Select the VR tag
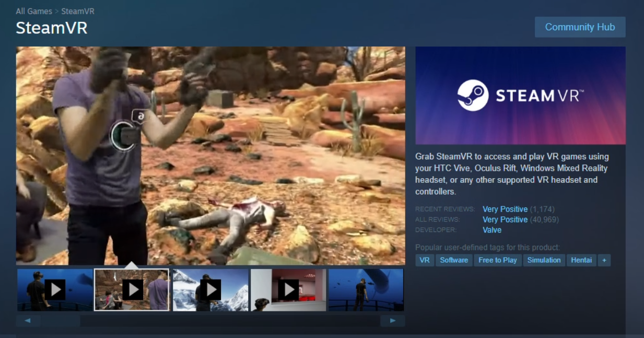This screenshot has height=338, width=644. (x=425, y=260)
